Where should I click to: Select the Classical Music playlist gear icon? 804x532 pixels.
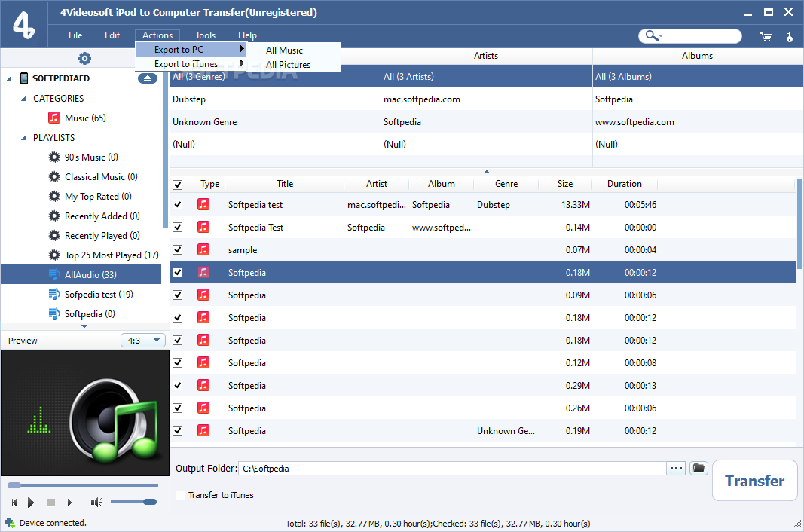point(53,177)
